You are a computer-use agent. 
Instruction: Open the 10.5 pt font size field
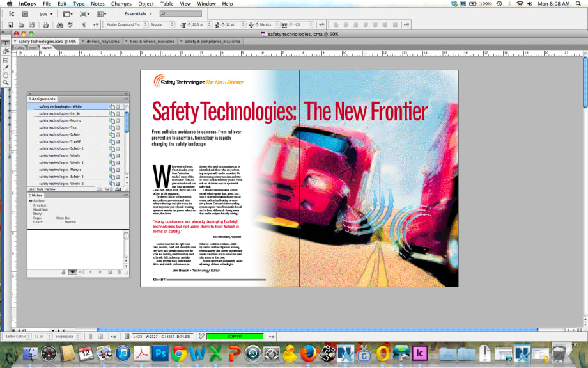coord(198,25)
